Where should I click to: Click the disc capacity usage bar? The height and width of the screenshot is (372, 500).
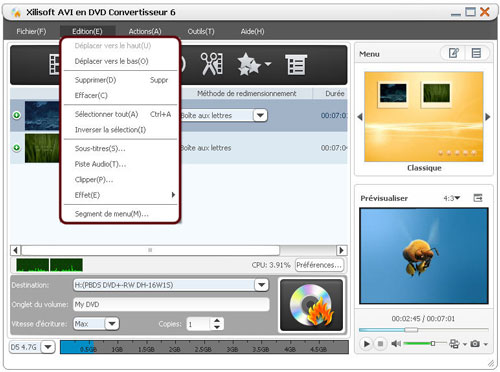[x=204, y=347]
